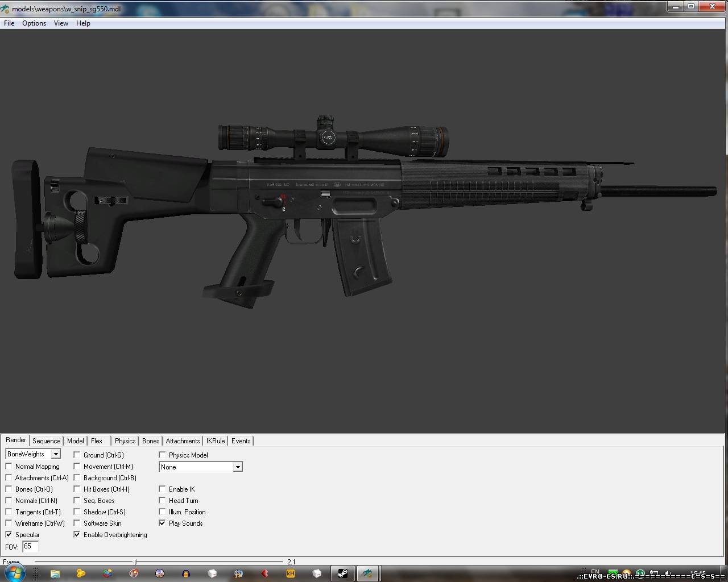Click the active model viewer taskbar button

click(x=368, y=573)
